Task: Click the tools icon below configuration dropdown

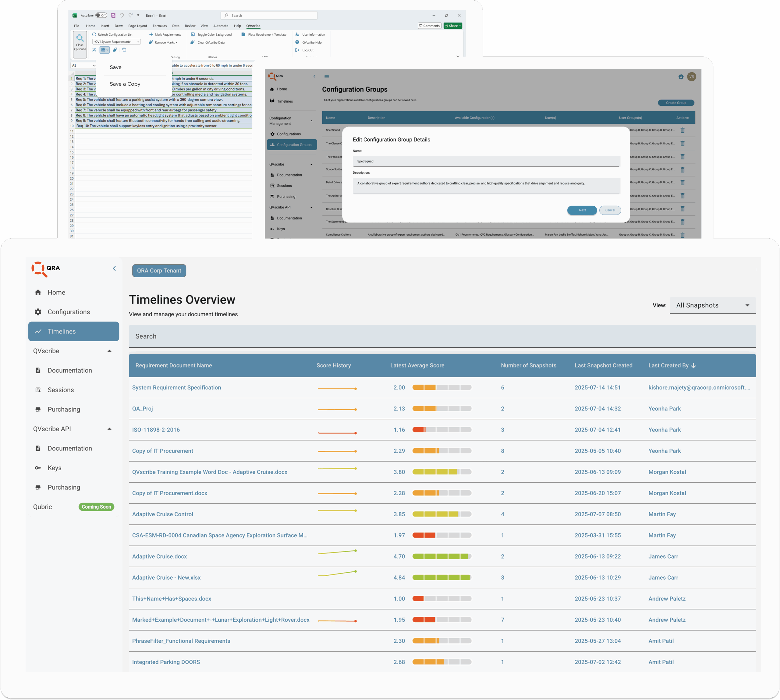Action: coord(94,50)
